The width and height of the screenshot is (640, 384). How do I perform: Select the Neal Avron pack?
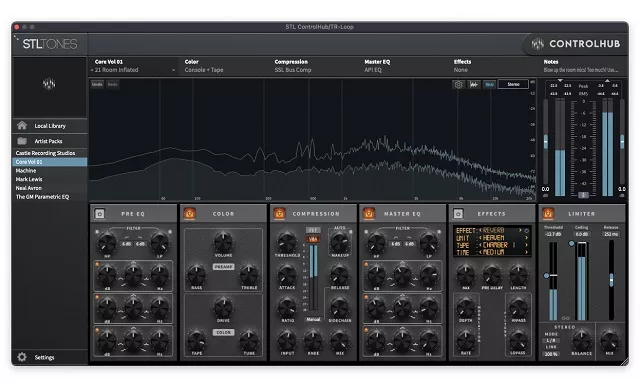tap(49, 188)
